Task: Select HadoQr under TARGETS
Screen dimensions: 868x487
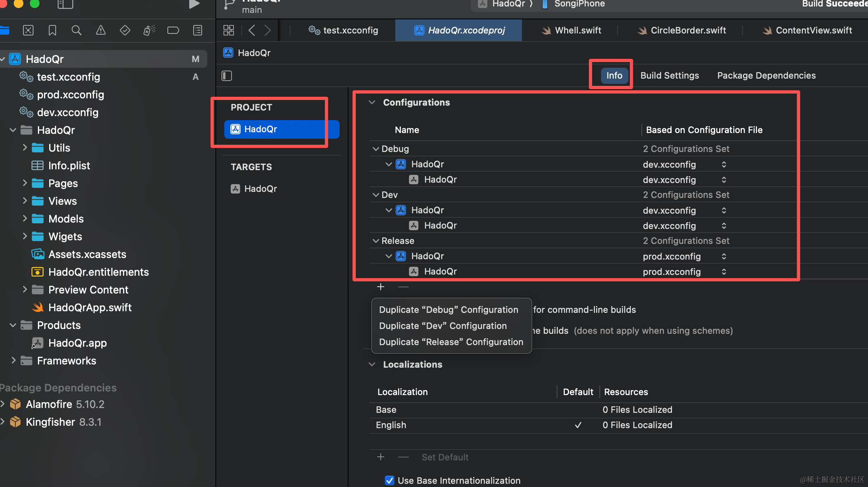Action: [260, 189]
